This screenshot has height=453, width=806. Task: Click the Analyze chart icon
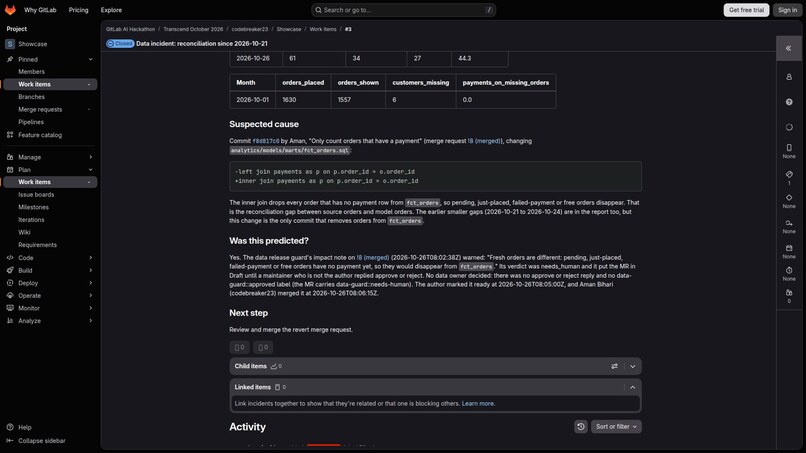10,321
